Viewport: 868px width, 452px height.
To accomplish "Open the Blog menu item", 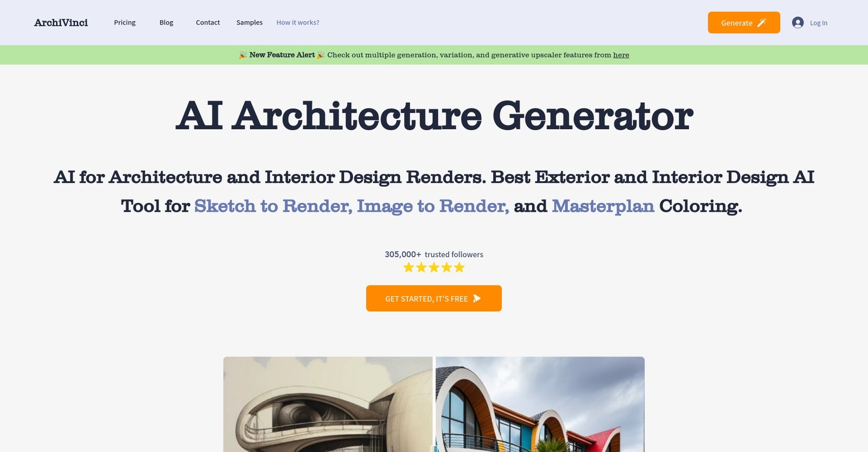I will coord(166,23).
